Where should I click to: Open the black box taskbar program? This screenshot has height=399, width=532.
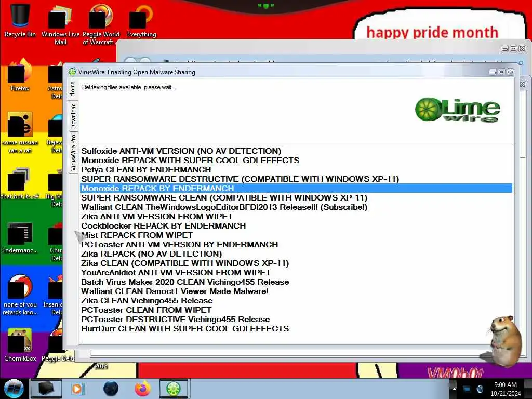(46, 389)
